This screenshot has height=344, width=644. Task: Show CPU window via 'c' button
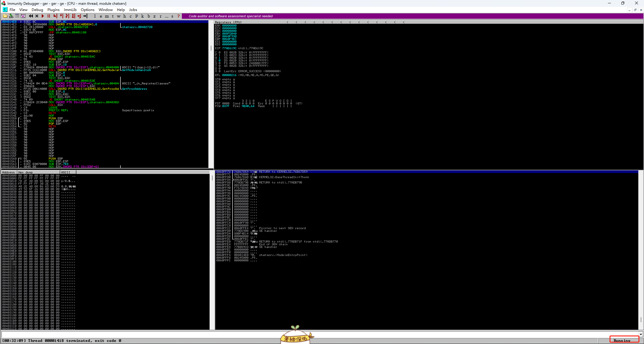131,16
